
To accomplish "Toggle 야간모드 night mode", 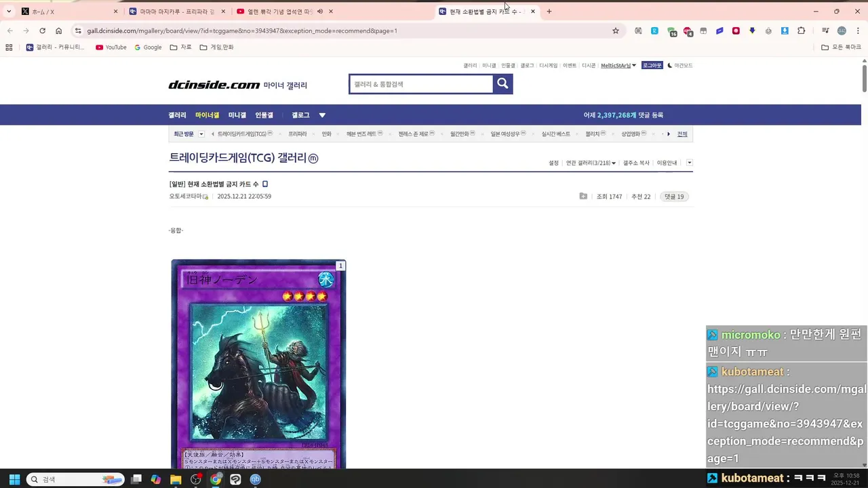I will coord(680,66).
